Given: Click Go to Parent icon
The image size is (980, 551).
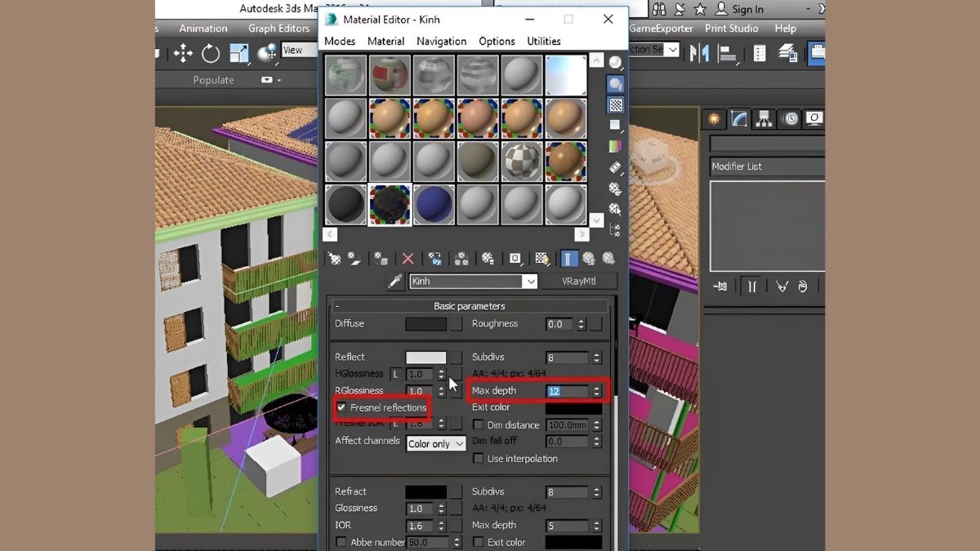Looking at the screenshot, I should [588, 259].
